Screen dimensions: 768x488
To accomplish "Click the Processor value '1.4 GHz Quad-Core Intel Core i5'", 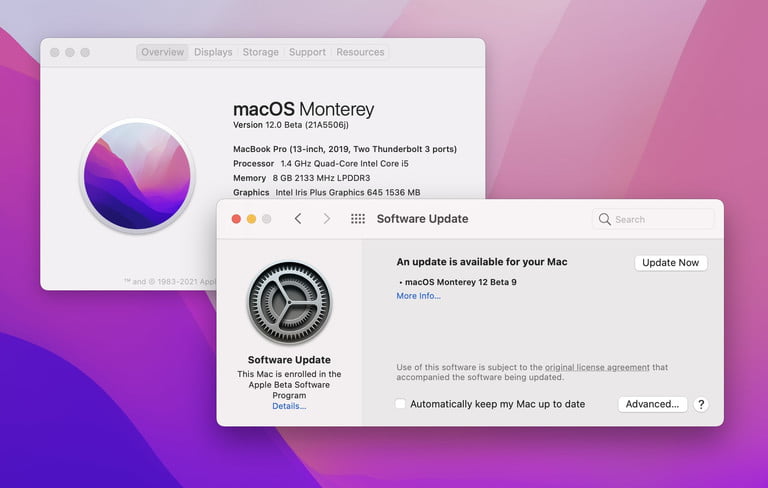I will coord(344,164).
